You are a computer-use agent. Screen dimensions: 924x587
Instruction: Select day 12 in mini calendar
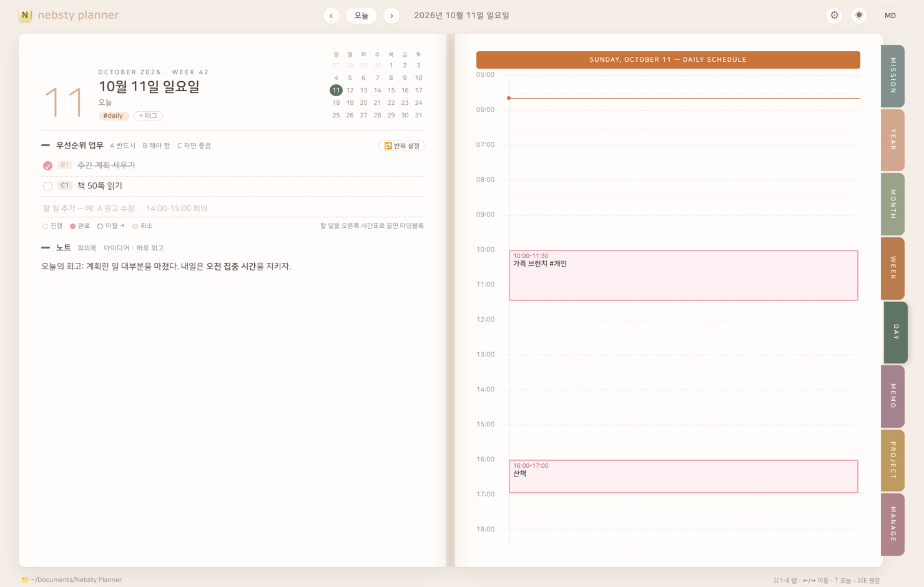pyautogui.click(x=350, y=91)
